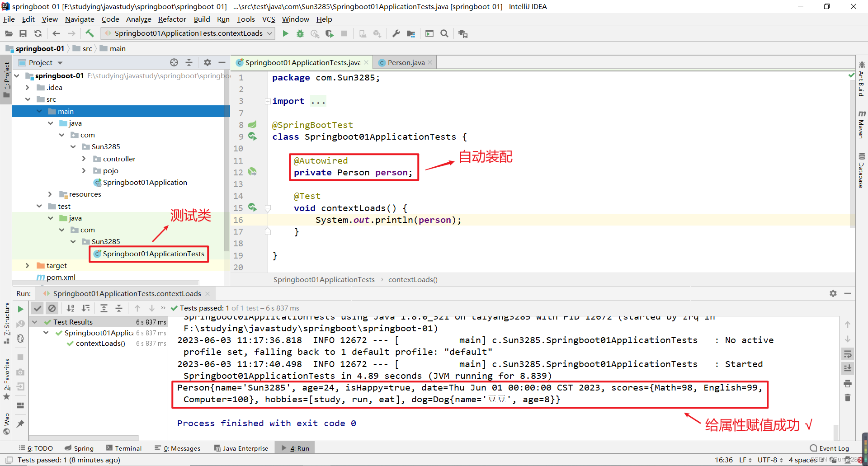Image resolution: width=868 pixels, height=466 pixels.
Task: Collapse the src folder
Action: 28,99
